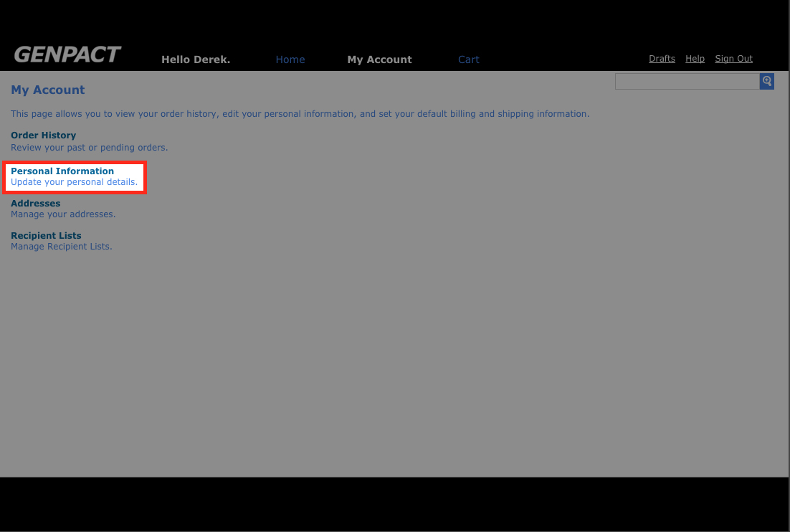
Task: Open Order History
Action: tap(43, 136)
